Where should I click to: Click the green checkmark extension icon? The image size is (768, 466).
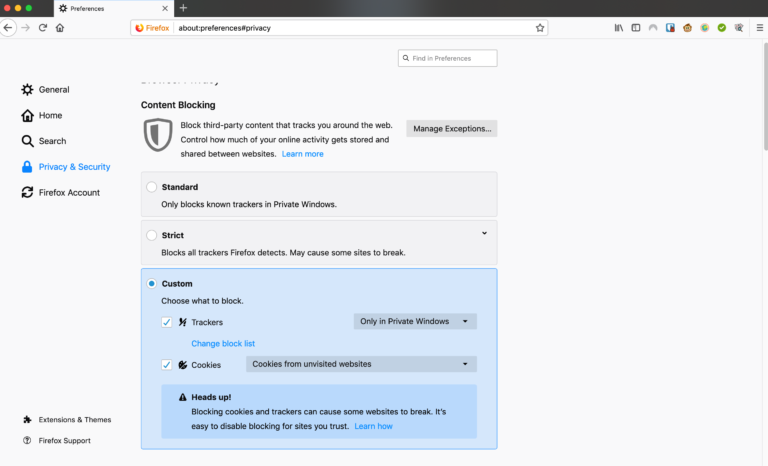721,28
